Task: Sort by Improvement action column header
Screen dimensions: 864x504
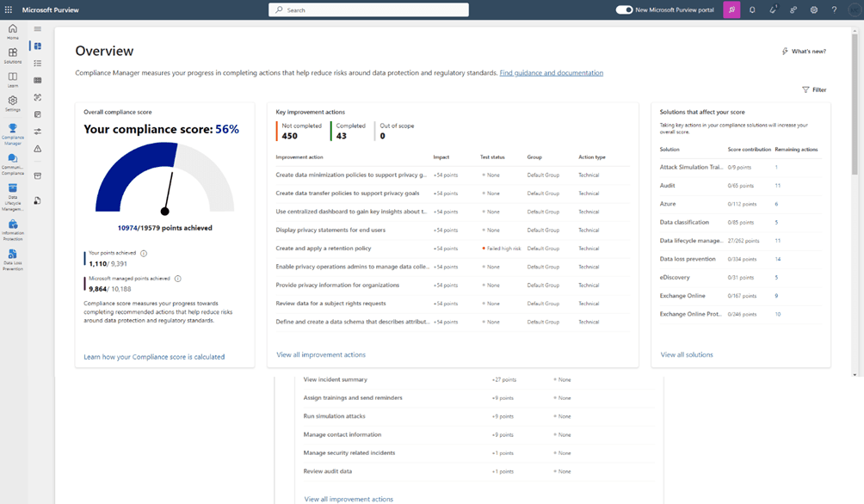Action: [299, 157]
